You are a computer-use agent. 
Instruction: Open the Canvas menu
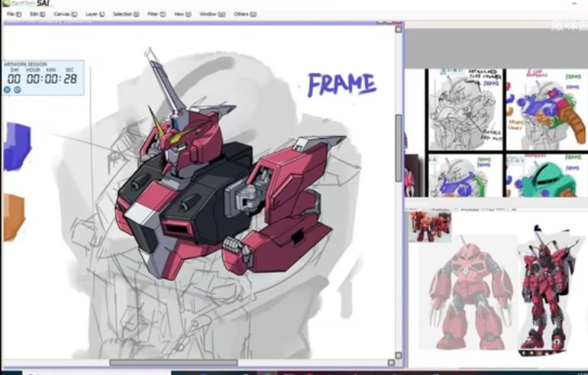coord(65,15)
